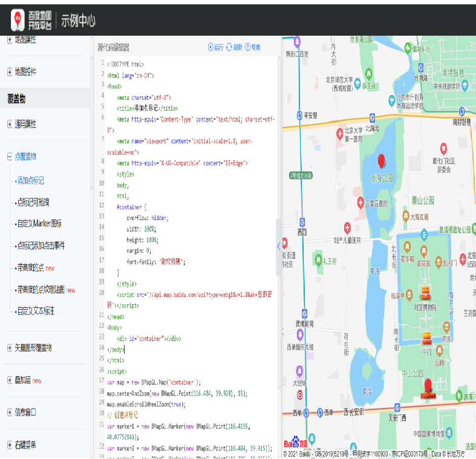Click the Baidu Map Open Platform logo
Viewport: 476px width, 459px height.
[31, 21]
